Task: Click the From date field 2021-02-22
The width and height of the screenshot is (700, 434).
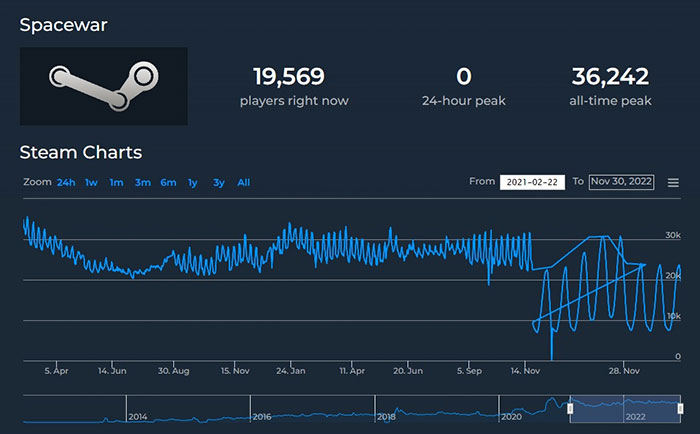Action: (532, 182)
